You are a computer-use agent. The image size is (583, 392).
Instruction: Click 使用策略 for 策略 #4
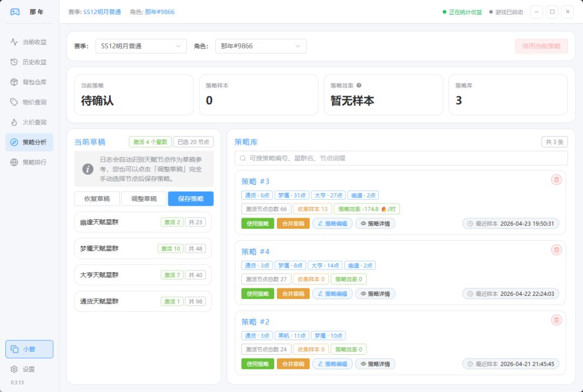click(257, 294)
